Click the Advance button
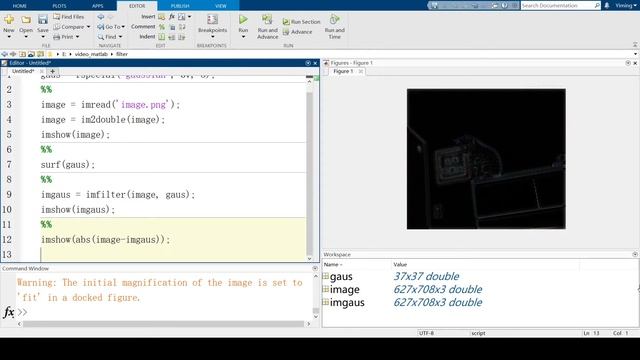Image resolution: width=640 pixels, height=360 pixels. click(x=298, y=32)
